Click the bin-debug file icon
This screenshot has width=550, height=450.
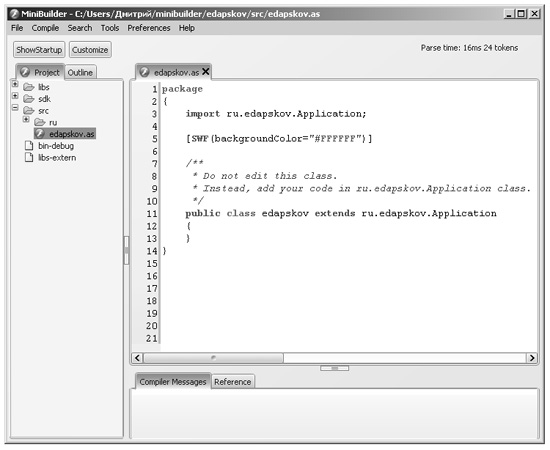[29, 146]
